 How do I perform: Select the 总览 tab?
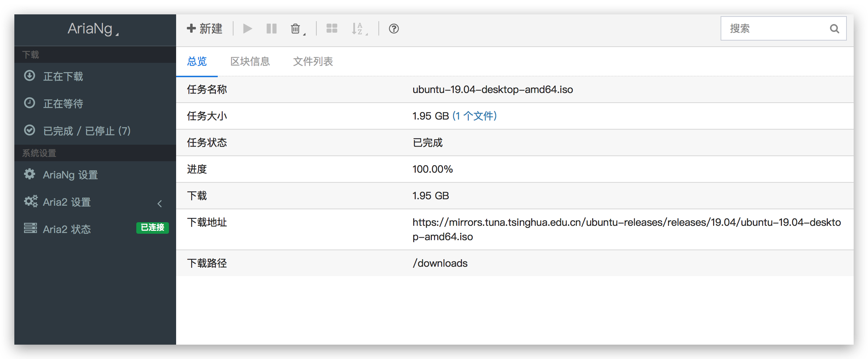click(x=197, y=61)
